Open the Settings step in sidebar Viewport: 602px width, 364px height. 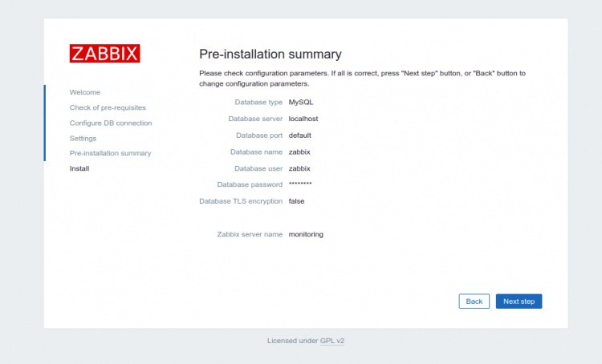[x=83, y=138]
